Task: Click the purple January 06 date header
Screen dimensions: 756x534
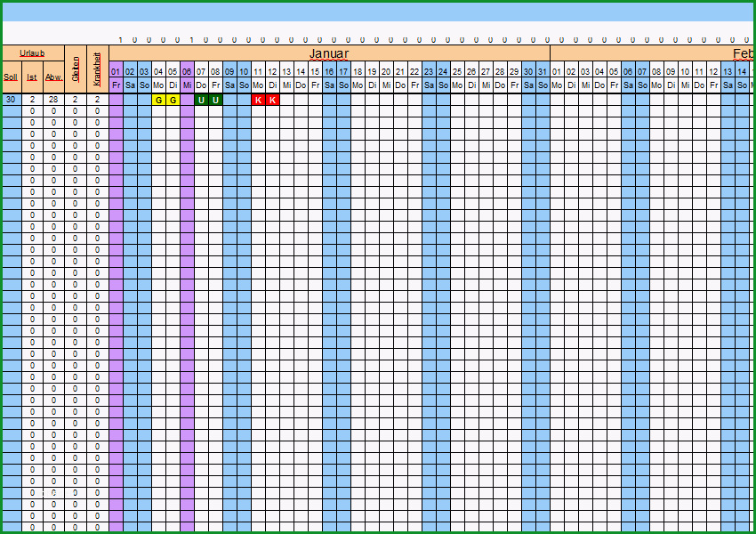Action: (x=187, y=71)
